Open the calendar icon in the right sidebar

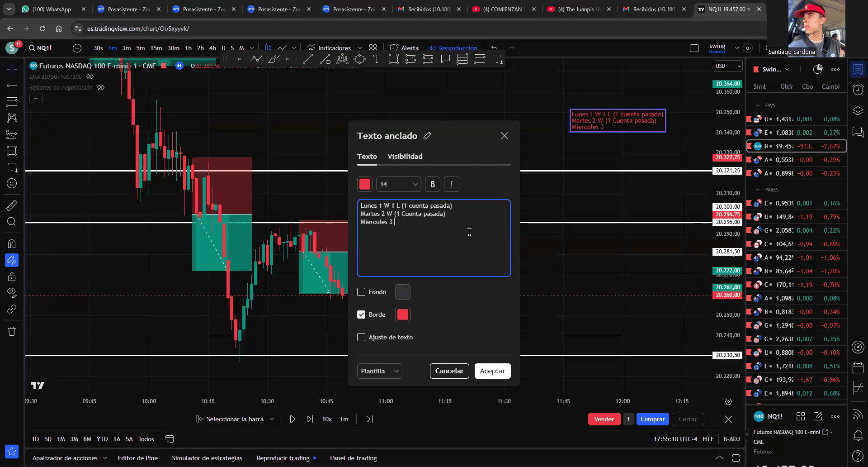(x=858, y=367)
